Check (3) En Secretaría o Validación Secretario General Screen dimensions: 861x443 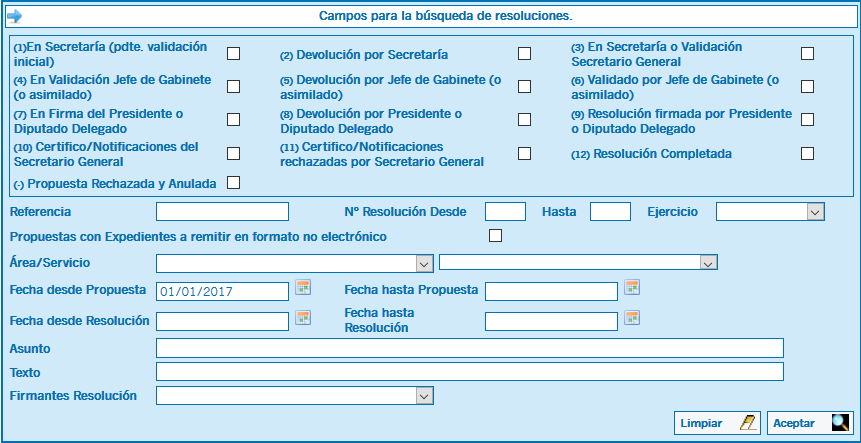[807, 53]
